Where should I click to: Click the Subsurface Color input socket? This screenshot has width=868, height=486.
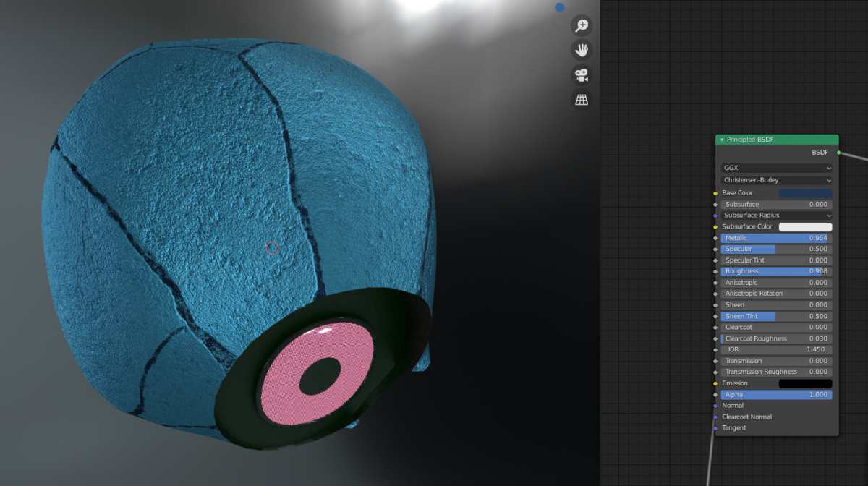[x=715, y=226]
